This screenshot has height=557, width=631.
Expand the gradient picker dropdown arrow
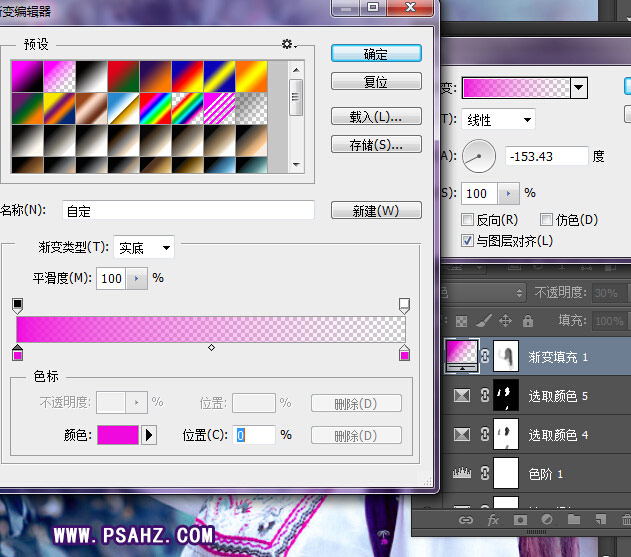[x=579, y=88]
